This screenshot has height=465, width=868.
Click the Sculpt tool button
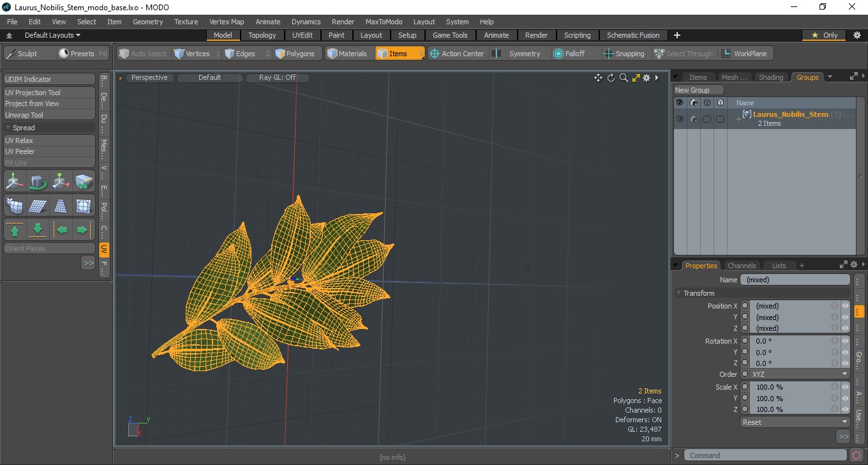[29, 54]
